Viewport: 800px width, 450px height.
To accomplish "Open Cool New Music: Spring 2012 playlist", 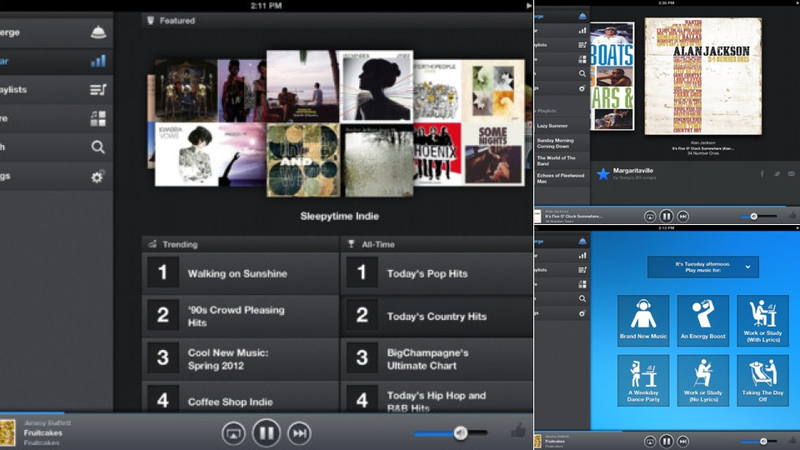I will pos(240,359).
